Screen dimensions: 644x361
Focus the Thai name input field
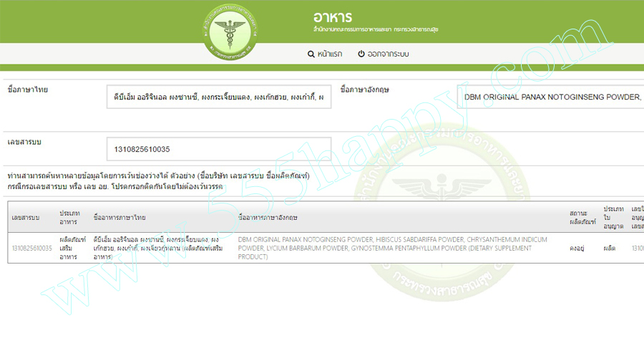(x=219, y=97)
